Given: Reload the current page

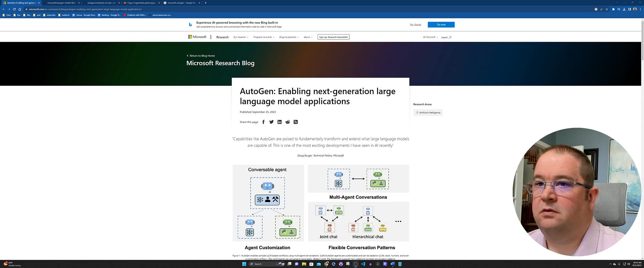Looking at the screenshot, I should point(14,9).
